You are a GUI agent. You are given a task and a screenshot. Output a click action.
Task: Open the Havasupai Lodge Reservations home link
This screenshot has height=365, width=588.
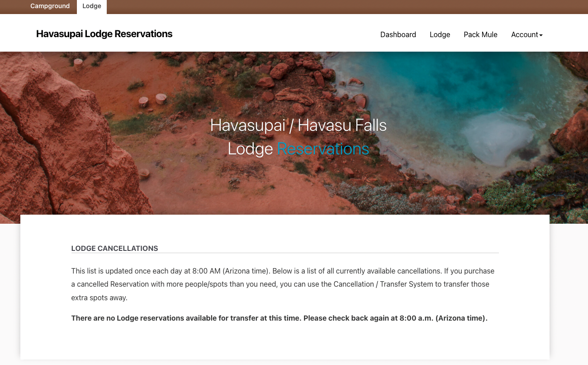tap(104, 34)
